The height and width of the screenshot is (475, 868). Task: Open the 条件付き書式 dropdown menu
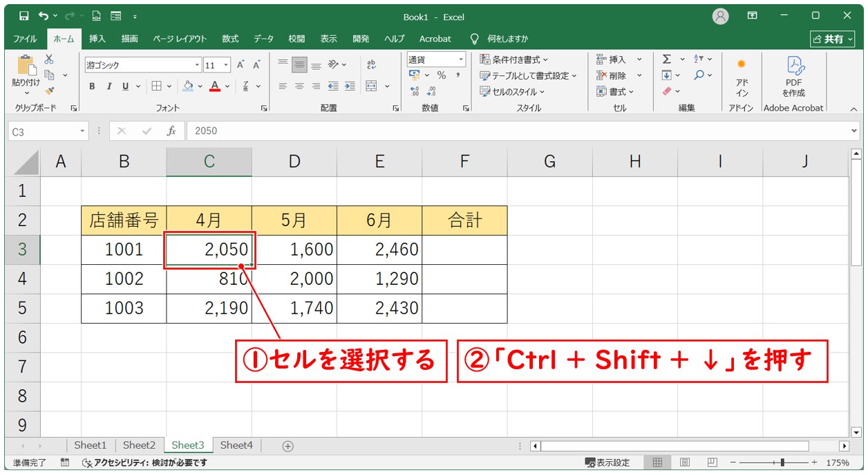(514, 59)
